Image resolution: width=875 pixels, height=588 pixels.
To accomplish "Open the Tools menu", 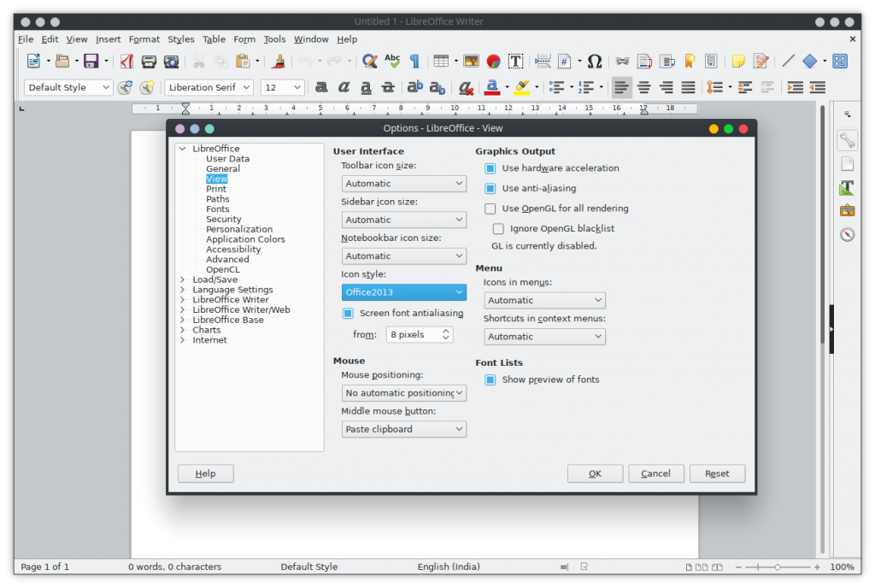I will pos(273,38).
